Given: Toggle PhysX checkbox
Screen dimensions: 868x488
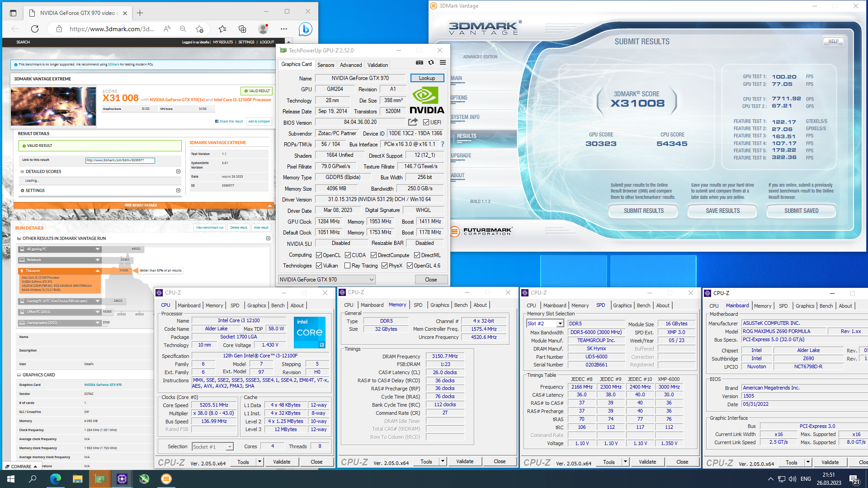Looking at the screenshot, I should click(384, 266).
